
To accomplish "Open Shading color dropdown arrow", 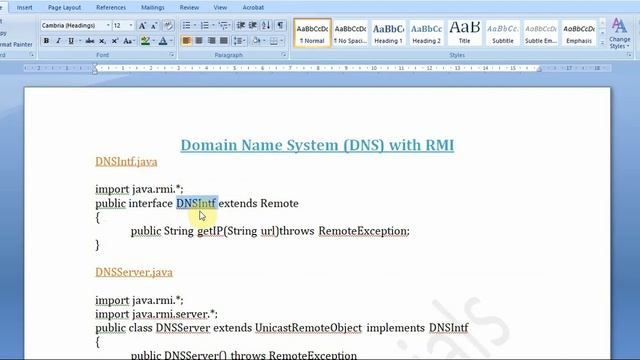I will (264, 41).
